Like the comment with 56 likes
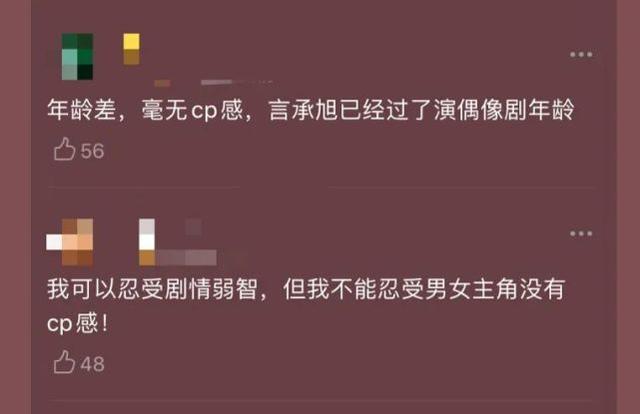Image resolution: width=640 pixels, height=414 pixels. [64, 149]
